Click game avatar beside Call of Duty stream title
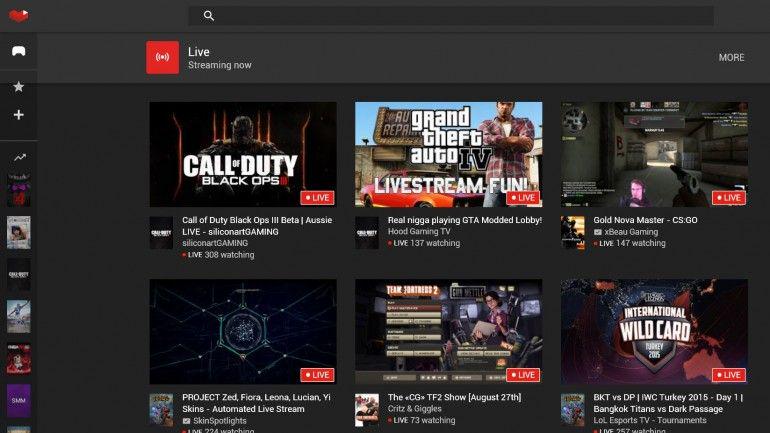 (x=161, y=233)
